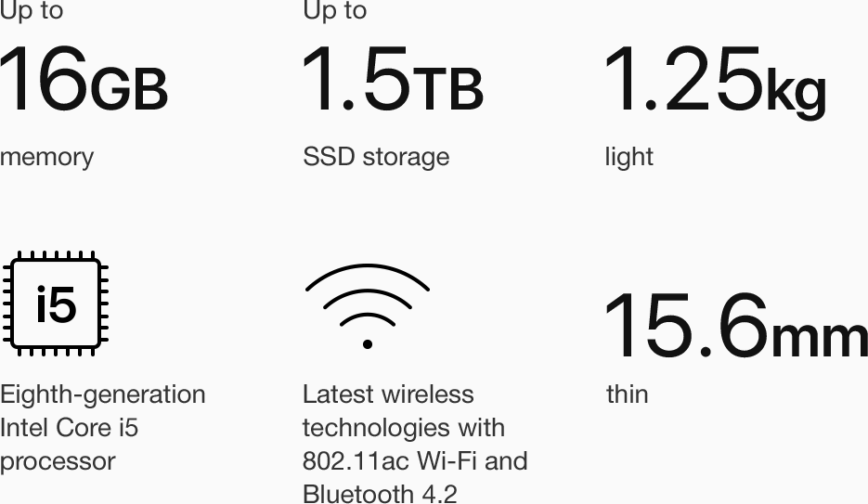
Task: Click the dot of the Wi-Fi icon
Action: pyautogui.click(x=367, y=344)
